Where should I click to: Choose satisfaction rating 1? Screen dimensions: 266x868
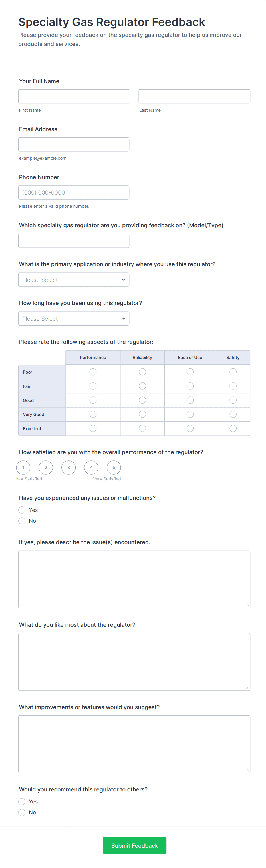[x=23, y=467]
